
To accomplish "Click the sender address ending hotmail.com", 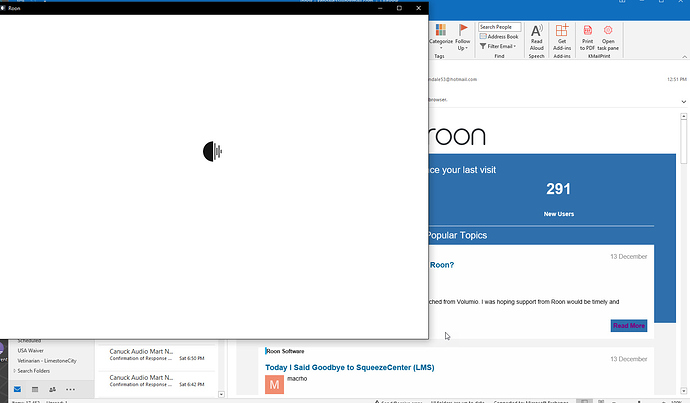I will point(453,79).
